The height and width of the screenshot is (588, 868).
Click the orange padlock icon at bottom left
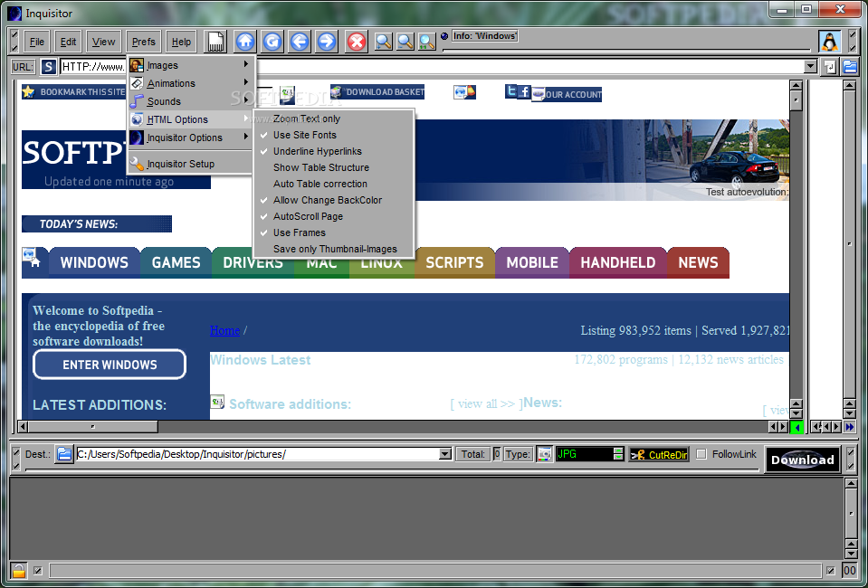coord(19,570)
